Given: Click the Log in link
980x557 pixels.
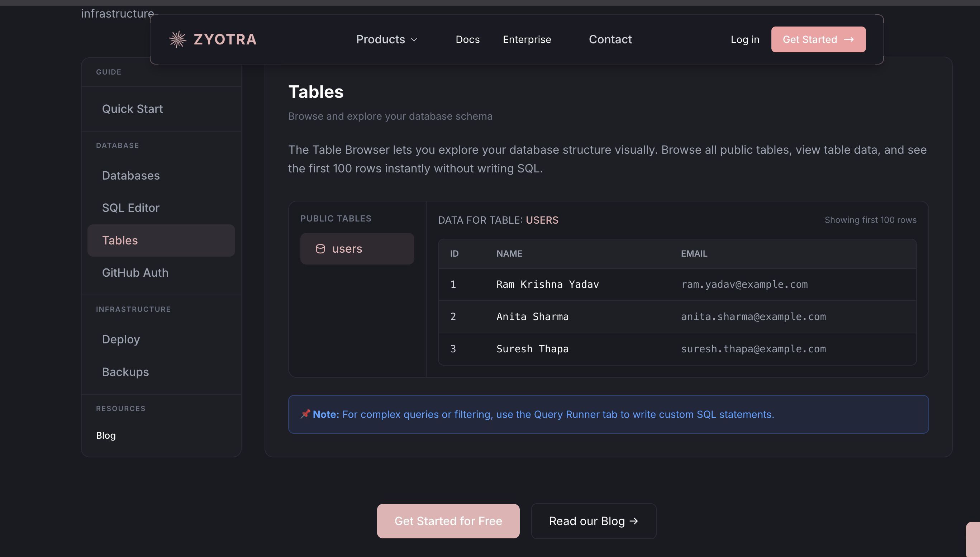Looking at the screenshot, I should (745, 39).
